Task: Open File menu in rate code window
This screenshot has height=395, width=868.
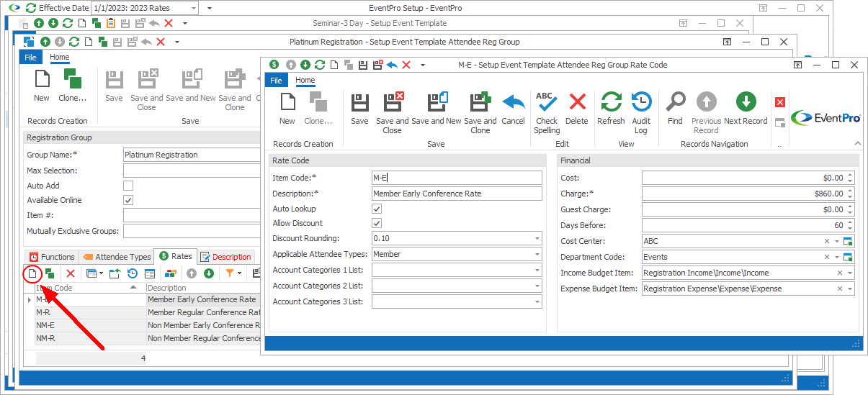Action: pos(276,81)
